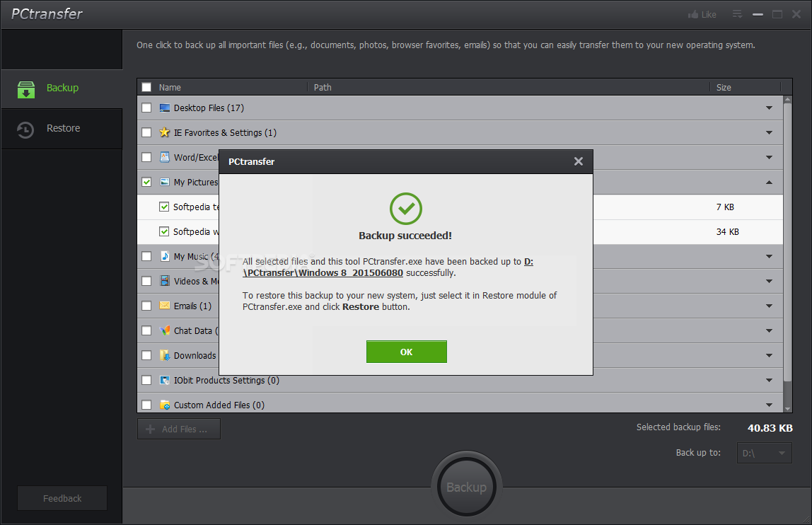This screenshot has width=812, height=525.
Task: Click the My Music note icon
Action: 165,256
